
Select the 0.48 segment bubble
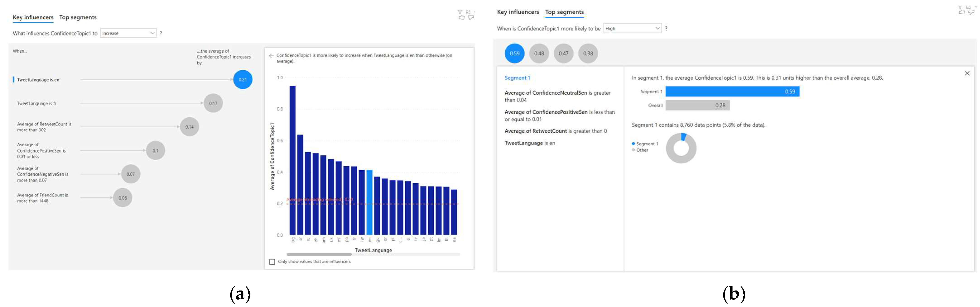pos(539,54)
